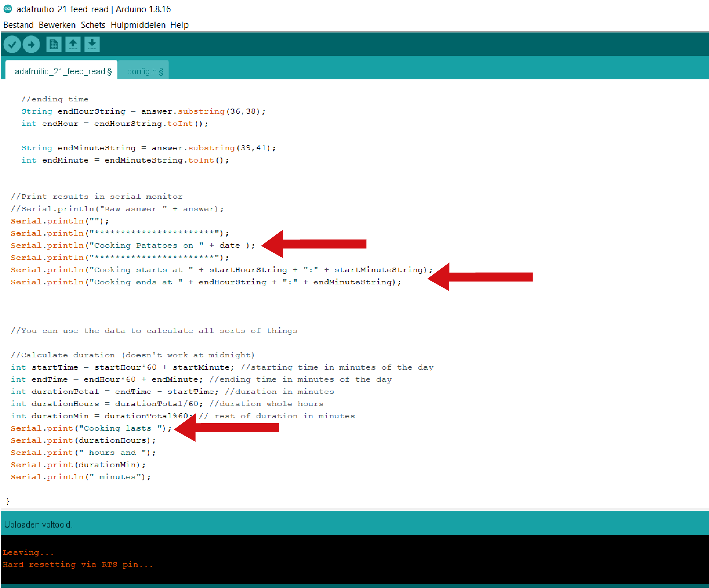The image size is (709, 588).
Task: Click the 'Uploaden voltooid.' status message
Action: pyautogui.click(x=38, y=524)
